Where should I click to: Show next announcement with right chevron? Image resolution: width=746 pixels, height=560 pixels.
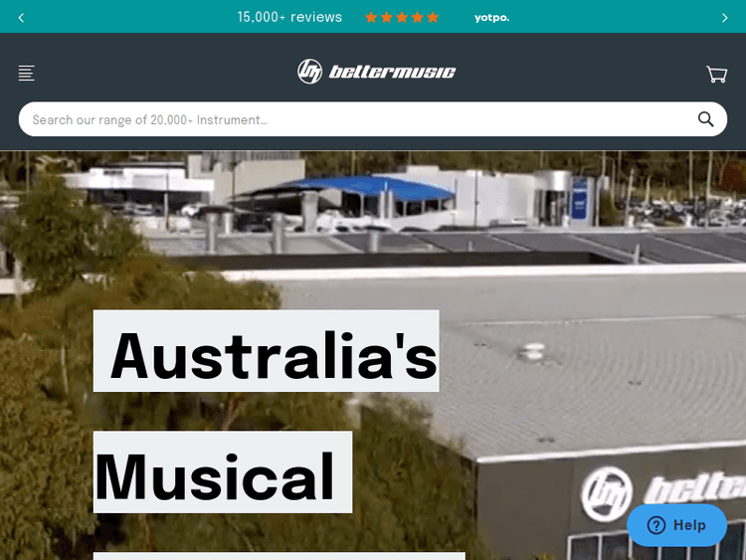coord(724,17)
